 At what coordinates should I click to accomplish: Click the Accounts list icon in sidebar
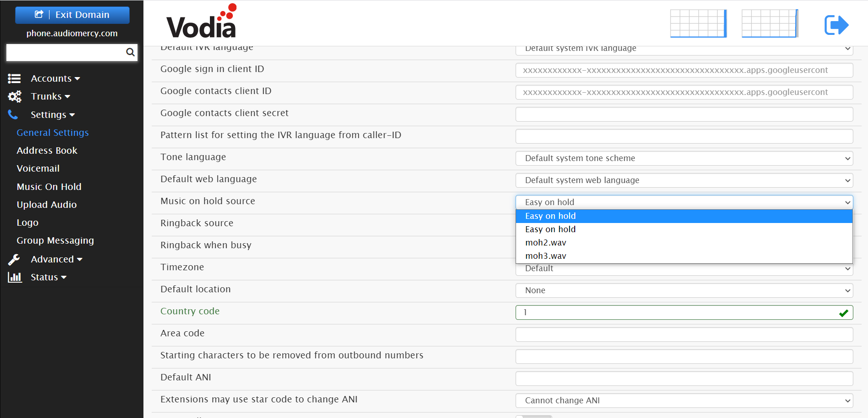[14, 79]
